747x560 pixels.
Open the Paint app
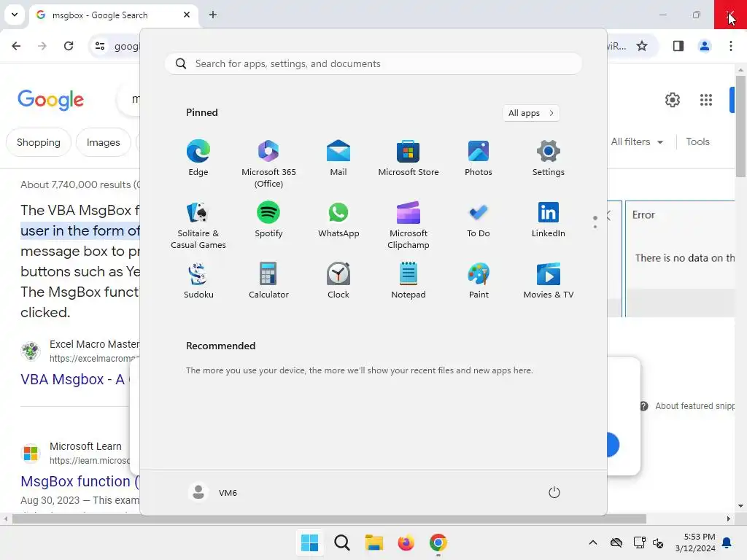click(479, 281)
